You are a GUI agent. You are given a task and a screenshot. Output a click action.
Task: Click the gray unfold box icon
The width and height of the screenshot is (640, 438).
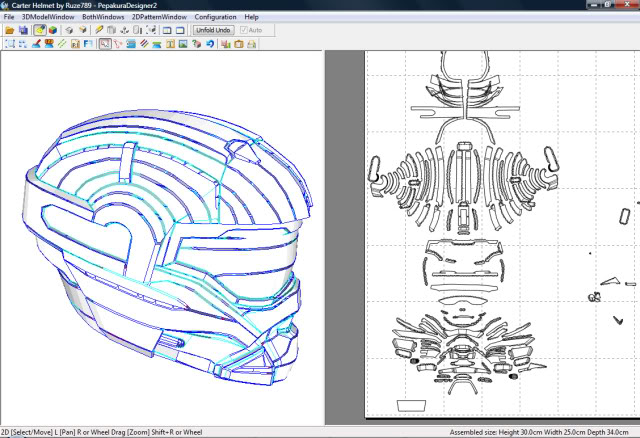[x=69, y=30]
